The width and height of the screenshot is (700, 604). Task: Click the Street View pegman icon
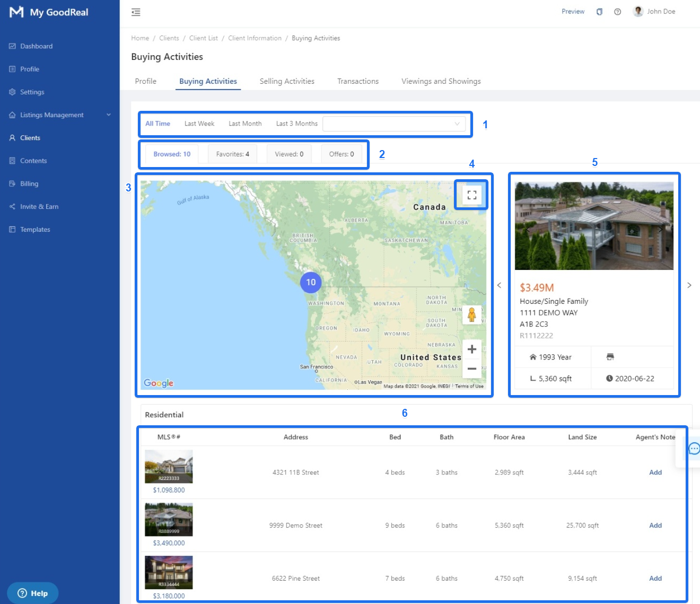(x=471, y=315)
